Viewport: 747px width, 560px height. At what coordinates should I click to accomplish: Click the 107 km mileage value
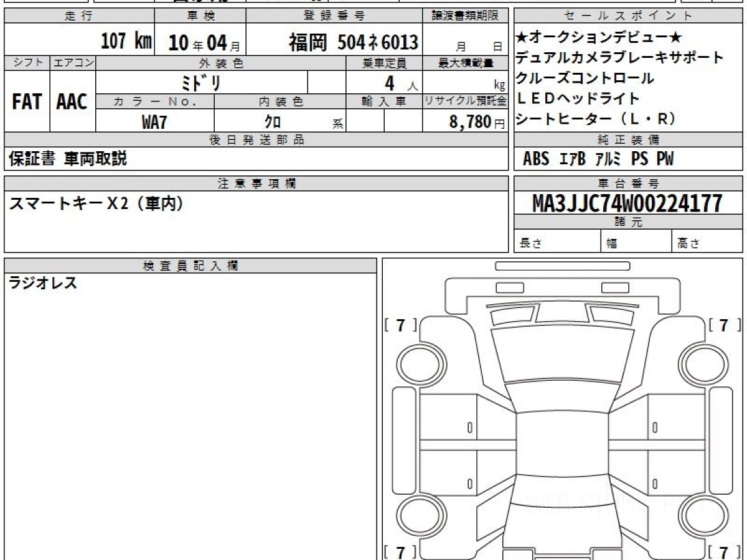(126, 42)
